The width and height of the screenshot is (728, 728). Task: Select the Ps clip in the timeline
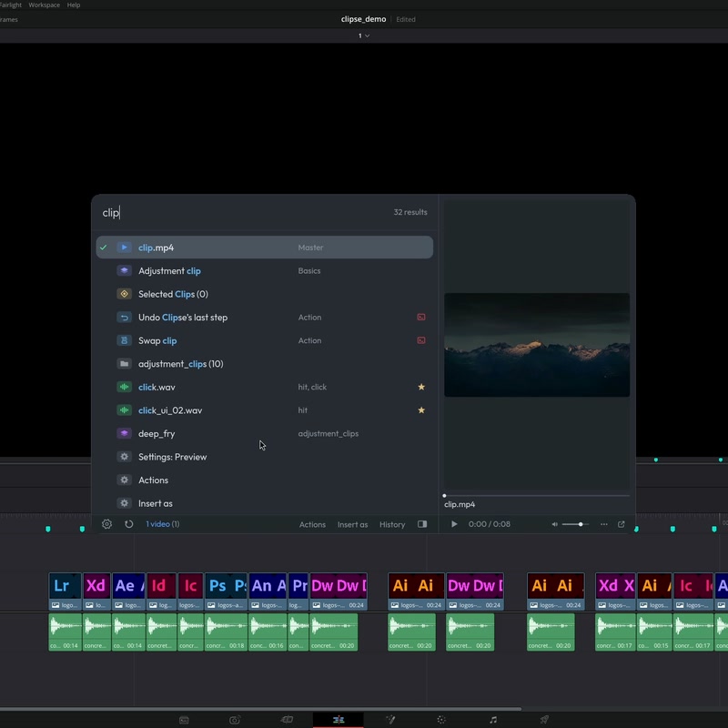[226, 591]
